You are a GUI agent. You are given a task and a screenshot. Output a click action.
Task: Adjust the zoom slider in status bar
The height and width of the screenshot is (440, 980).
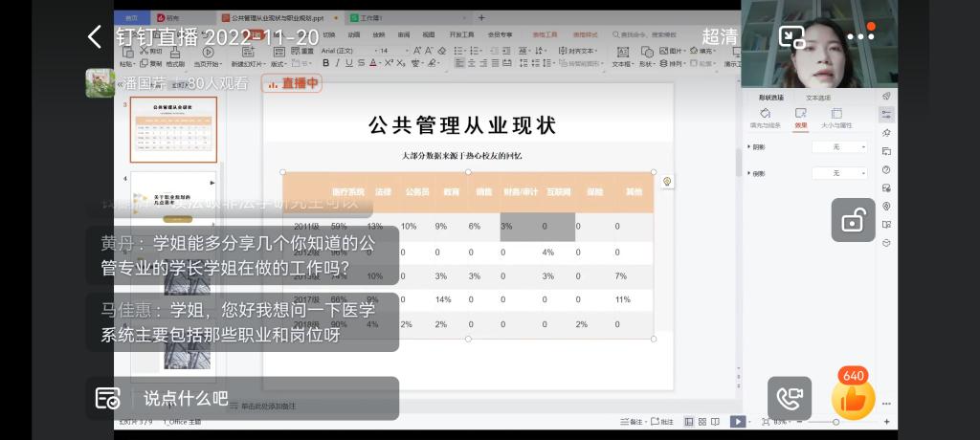click(835, 422)
